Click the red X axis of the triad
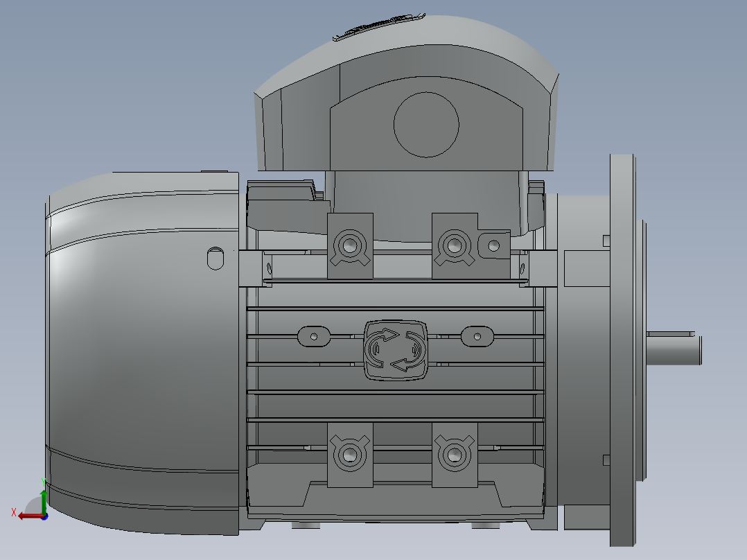747x560 pixels. (x=30, y=516)
